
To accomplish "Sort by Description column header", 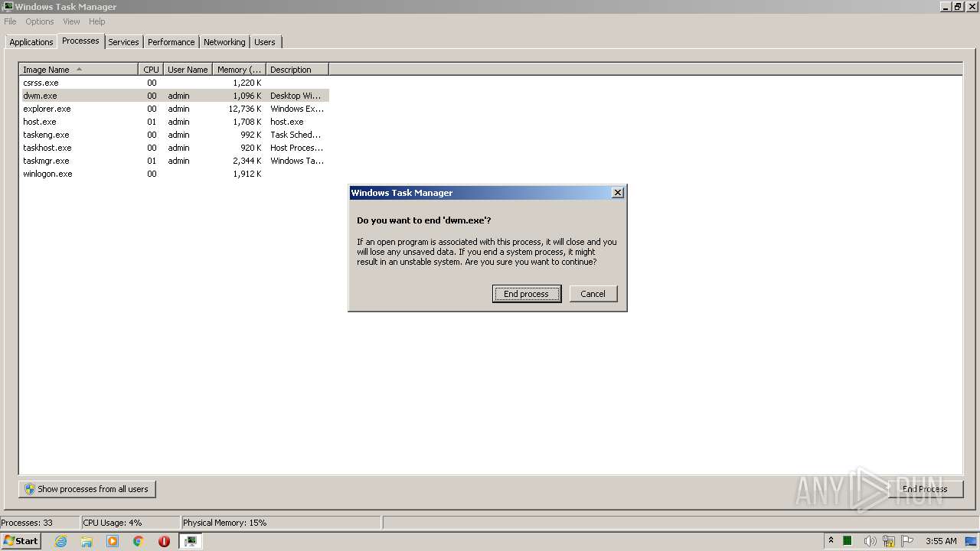I will pyautogui.click(x=297, y=70).
